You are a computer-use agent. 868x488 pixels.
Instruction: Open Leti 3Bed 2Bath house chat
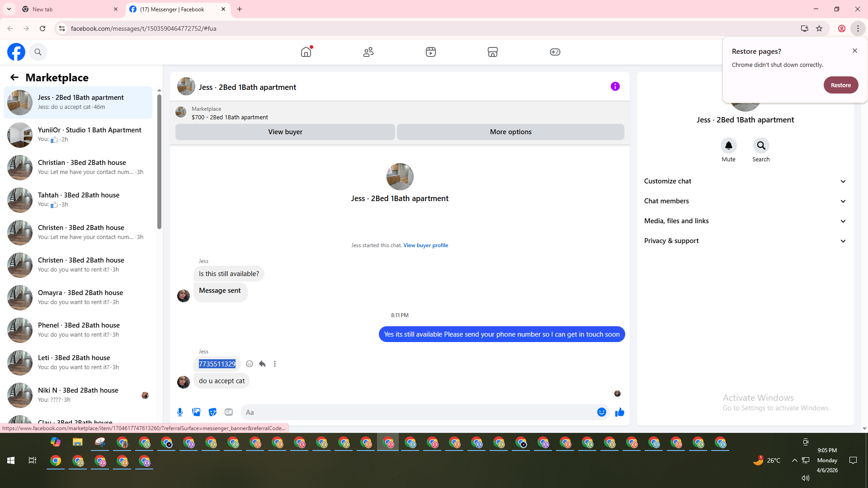(x=78, y=363)
